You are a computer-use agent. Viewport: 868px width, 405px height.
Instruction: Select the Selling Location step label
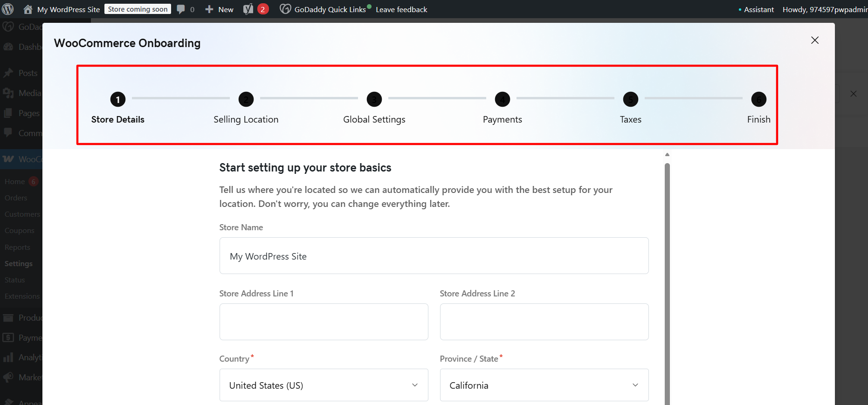tap(246, 119)
